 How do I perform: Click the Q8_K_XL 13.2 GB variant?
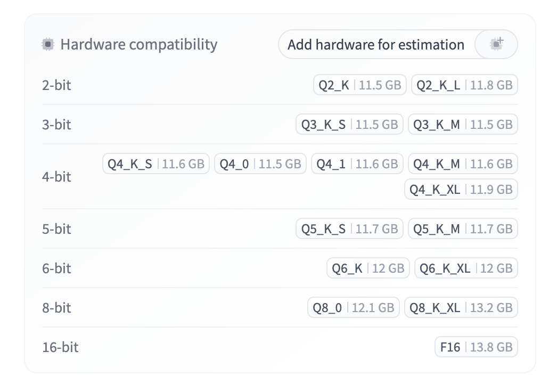pyautogui.click(x=461, y=308)
